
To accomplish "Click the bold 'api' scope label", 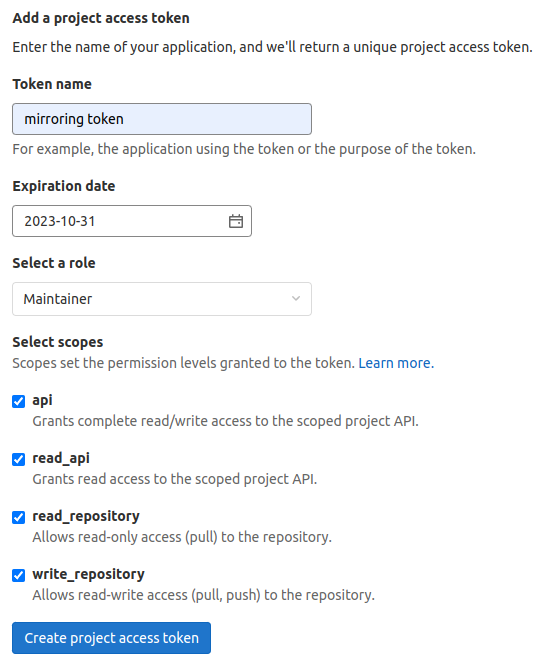I will click(x=42, y=400).
